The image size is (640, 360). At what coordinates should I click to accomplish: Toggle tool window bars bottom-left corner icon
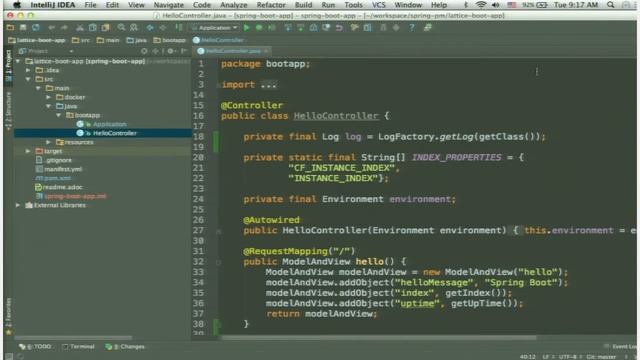(x=9, y=356)
